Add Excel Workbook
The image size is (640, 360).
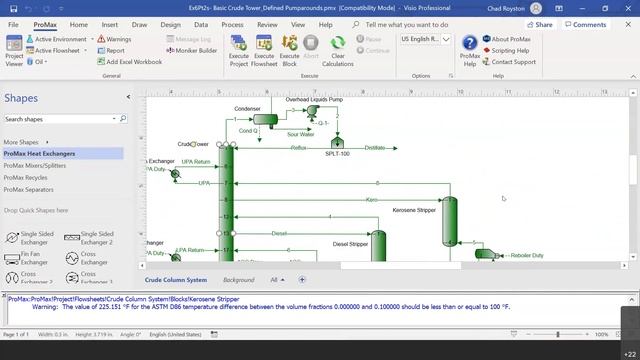coord(130,62)
